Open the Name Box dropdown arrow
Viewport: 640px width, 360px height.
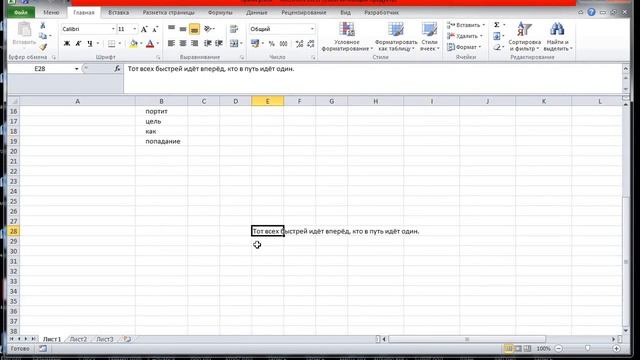[76, 69]
